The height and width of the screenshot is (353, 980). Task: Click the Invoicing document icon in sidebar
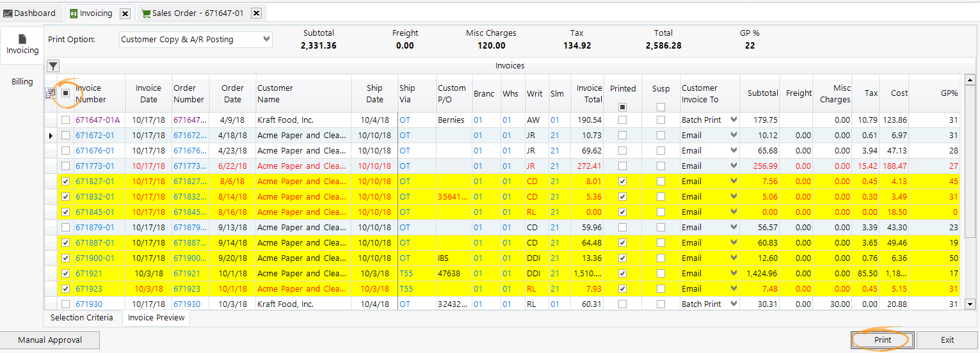(x=22, y=40)
